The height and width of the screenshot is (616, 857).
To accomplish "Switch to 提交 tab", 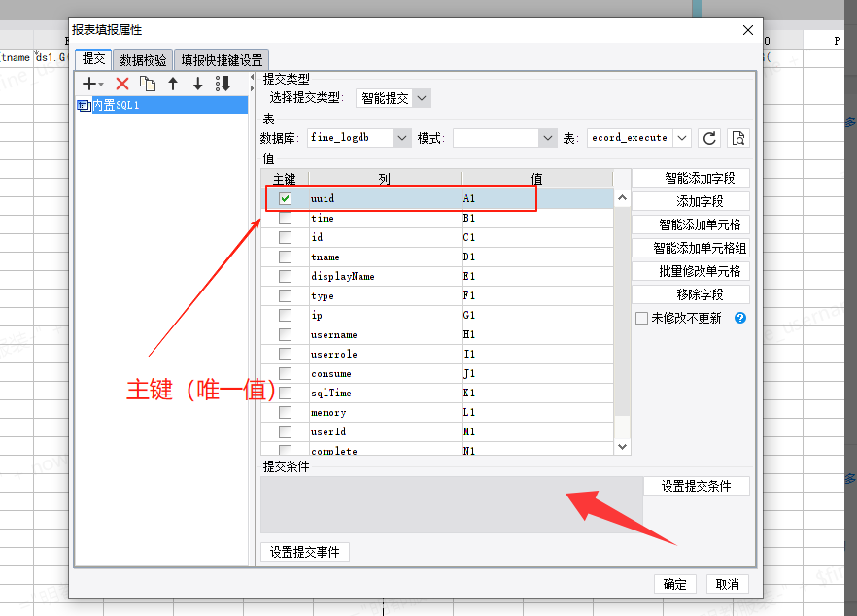I will pyautogui.click(x=93, y=59).
